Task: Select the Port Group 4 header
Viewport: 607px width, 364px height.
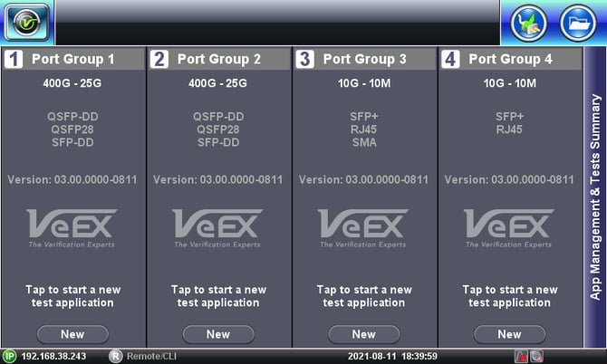Action: pyautogui.click(x=511, y=59)
